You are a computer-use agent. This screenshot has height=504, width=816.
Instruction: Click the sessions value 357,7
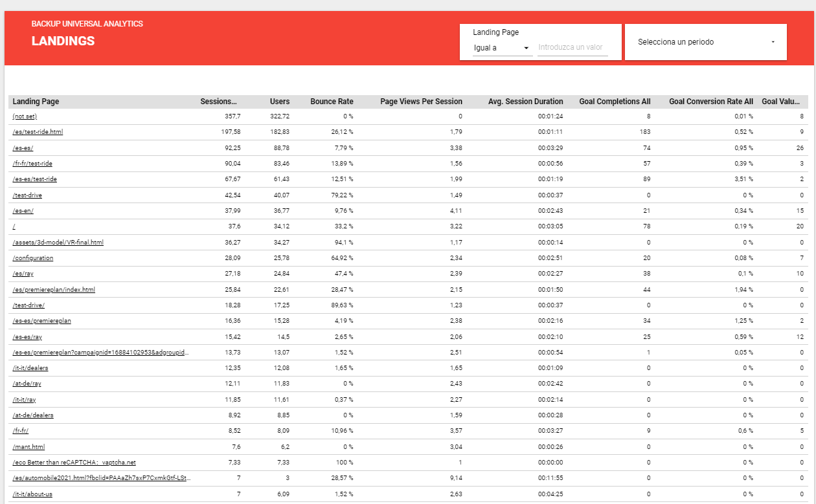click(232, 116)
